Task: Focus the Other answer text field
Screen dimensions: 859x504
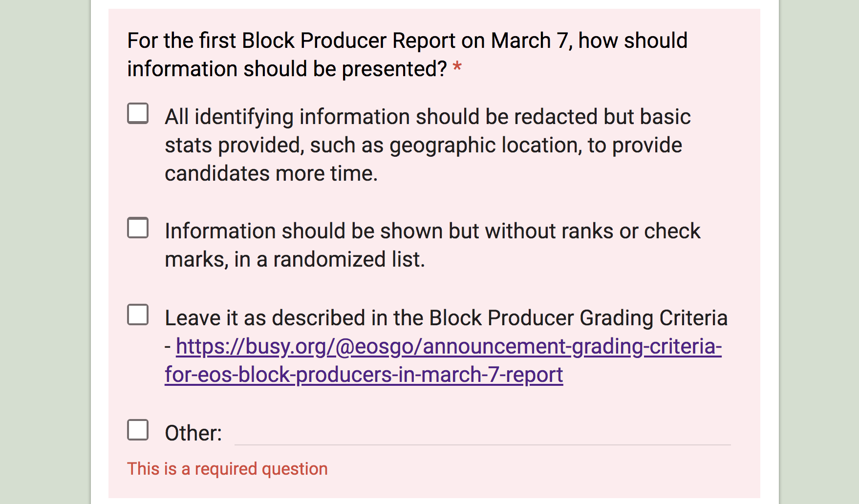Action: tap(483, 433)
